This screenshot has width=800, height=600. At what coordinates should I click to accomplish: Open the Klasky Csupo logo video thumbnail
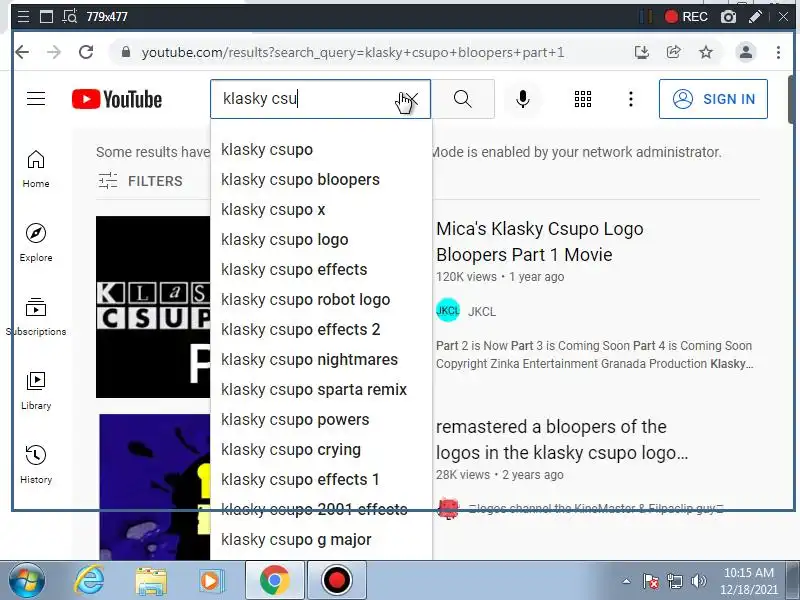click(x=153, y=307)
